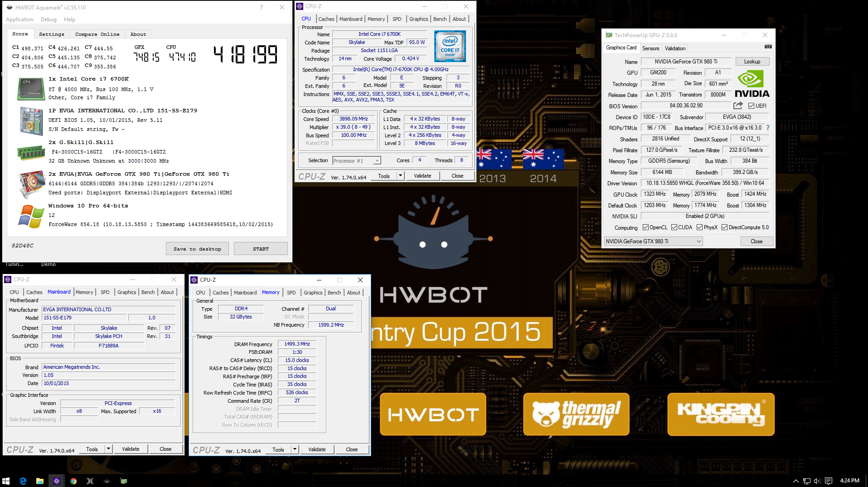The width and height of the screenshot is (868, 487).
Task: Click the GPU-Z taskbar icon
Action: pos(124,481)
